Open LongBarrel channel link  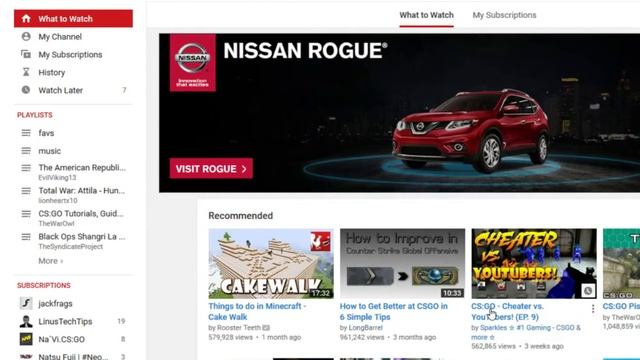click(365, 327)
